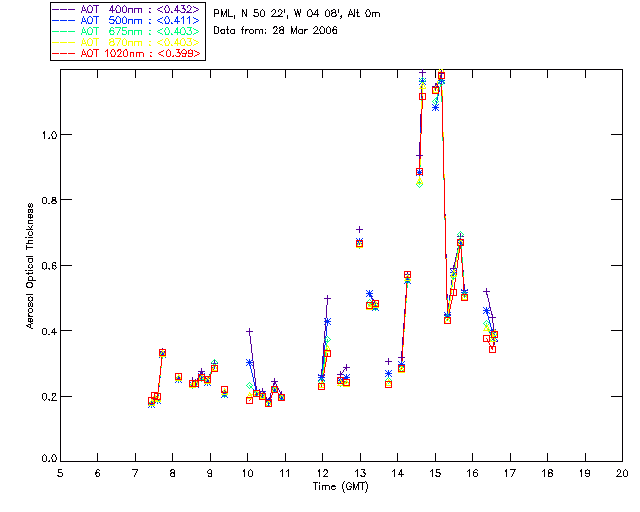Click the purple plus marker at 10 GMT near 0.4

pos(249,331)
